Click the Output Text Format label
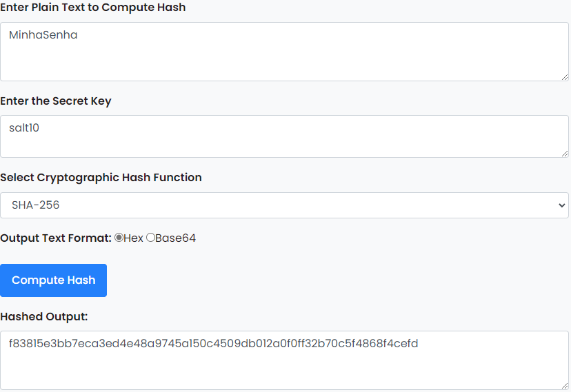The height and width of the screenshot is (392, 571). [x=56, y=238]
